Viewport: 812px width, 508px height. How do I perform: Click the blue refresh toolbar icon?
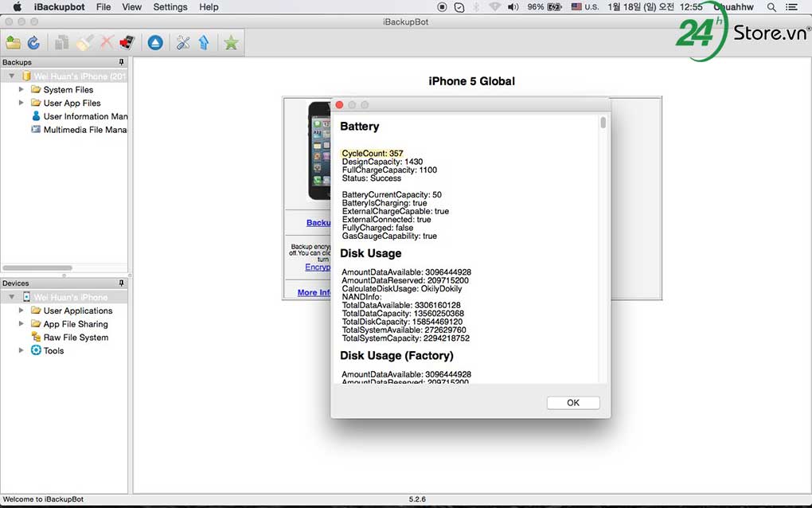click(33, 43)
